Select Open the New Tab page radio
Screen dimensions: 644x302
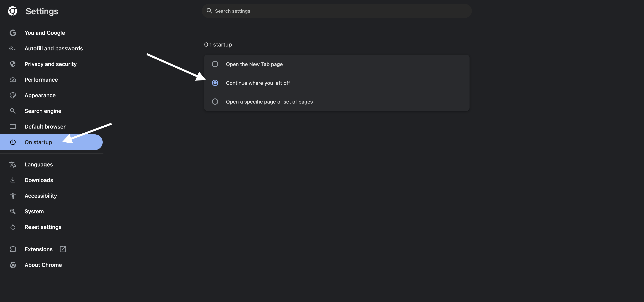pos(215,64)
